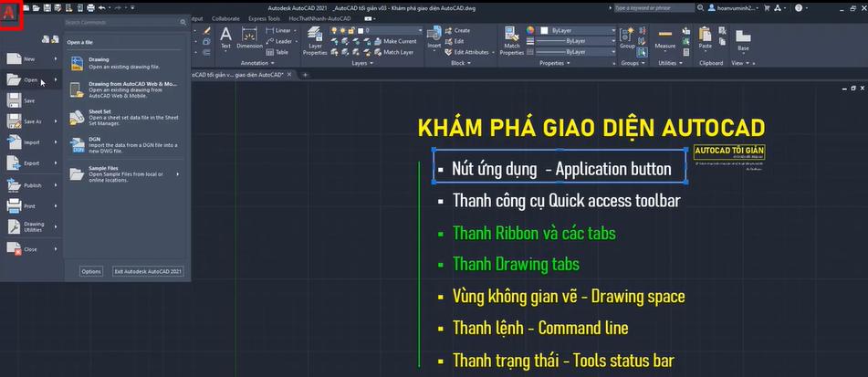868x377 pixels.
Task: Expand the Utilities panel title dropdown
Action: [x=669, y=63]
